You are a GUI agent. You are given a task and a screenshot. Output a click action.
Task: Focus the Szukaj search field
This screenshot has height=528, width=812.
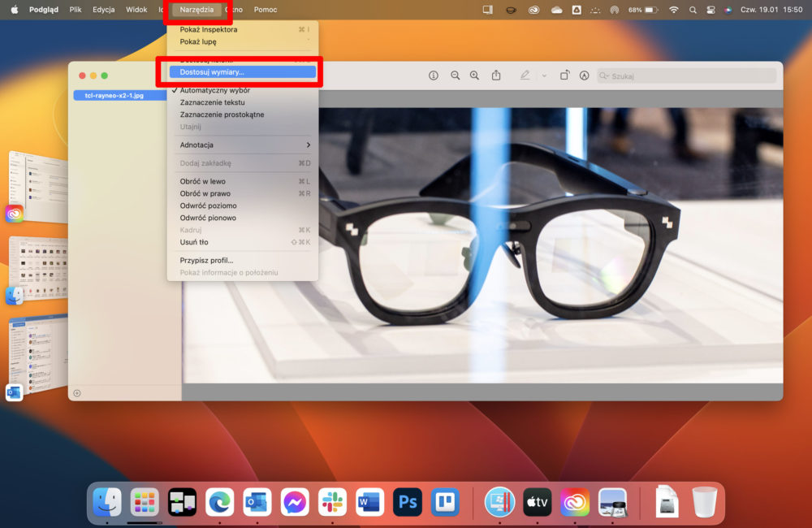[687, 76]
